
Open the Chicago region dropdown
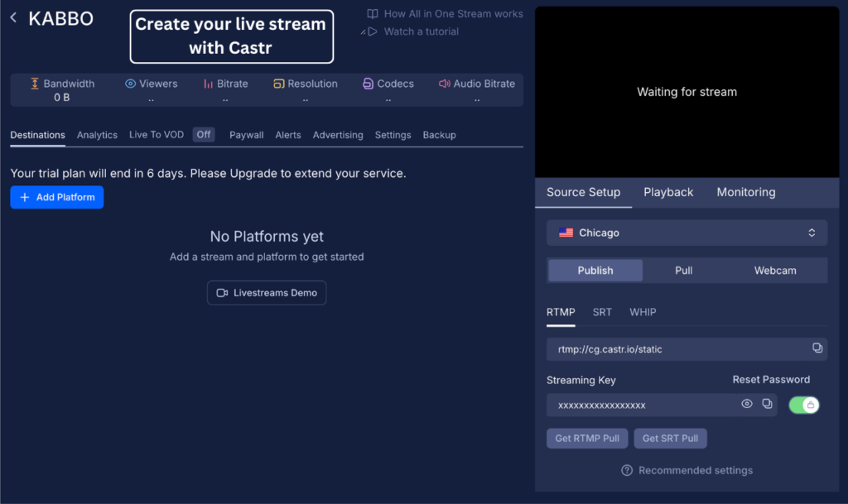687,233
